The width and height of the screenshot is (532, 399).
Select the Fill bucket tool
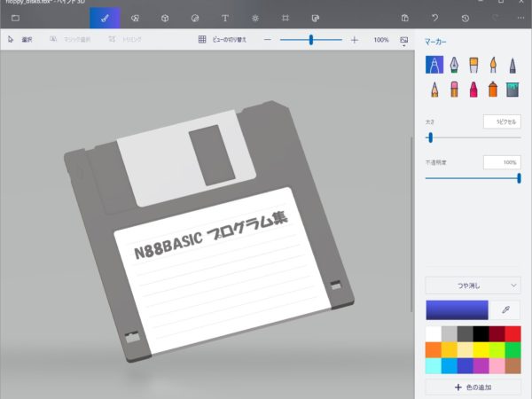[512, 90]
